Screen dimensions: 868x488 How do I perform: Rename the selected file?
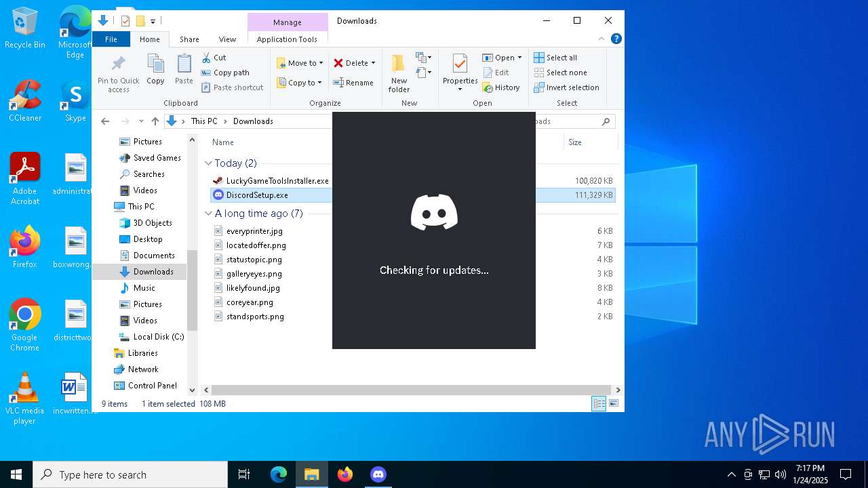tap(353, 83)
